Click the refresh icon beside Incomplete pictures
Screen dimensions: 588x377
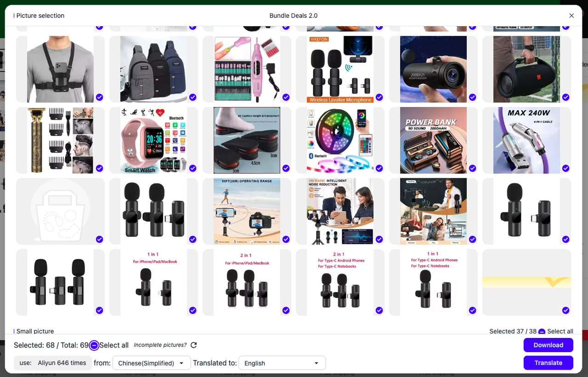pos(193,345)
